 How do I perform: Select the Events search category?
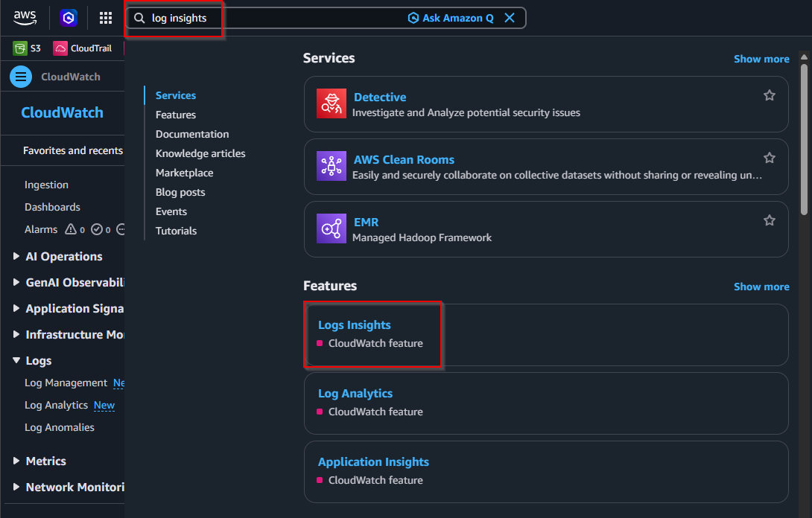(x=171, y=211)
